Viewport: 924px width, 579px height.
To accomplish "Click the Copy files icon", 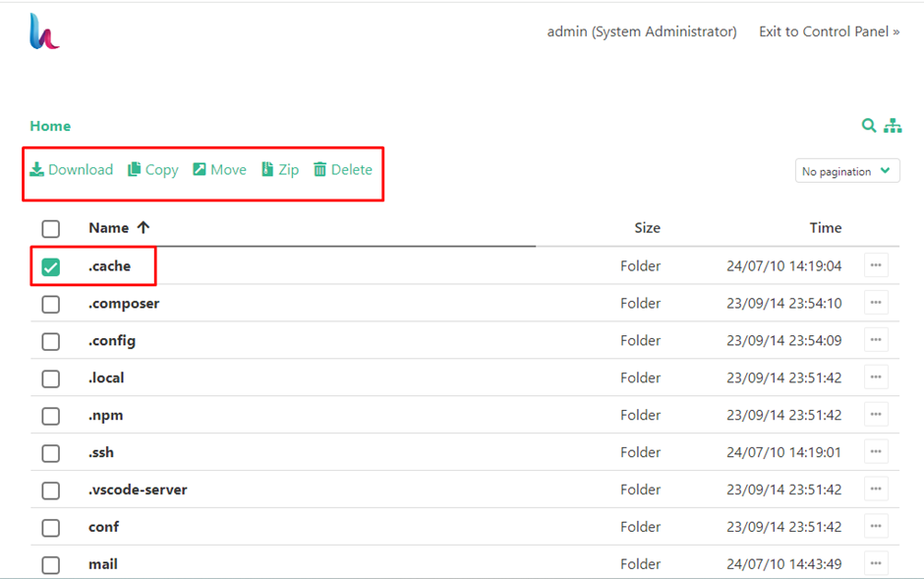I will click(x=134, y=169).
